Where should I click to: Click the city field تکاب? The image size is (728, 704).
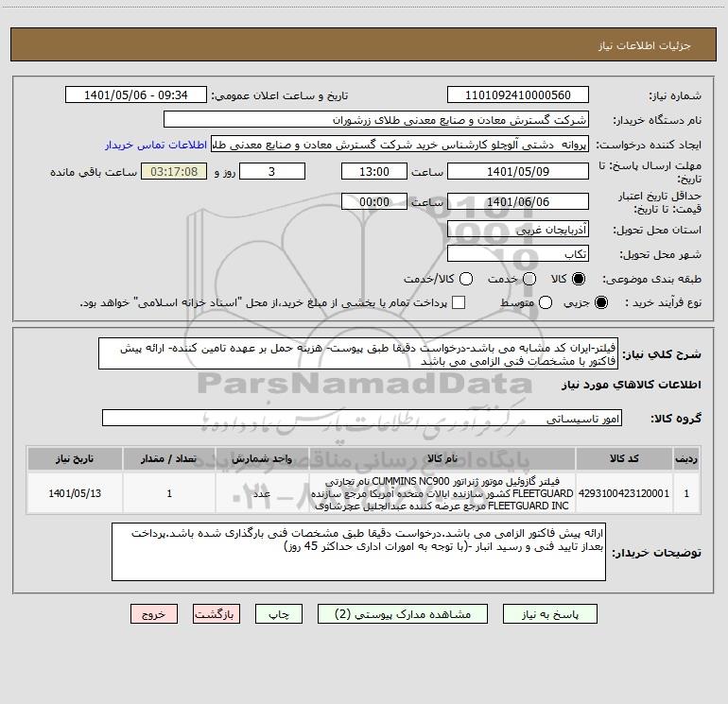pos(518,254)
